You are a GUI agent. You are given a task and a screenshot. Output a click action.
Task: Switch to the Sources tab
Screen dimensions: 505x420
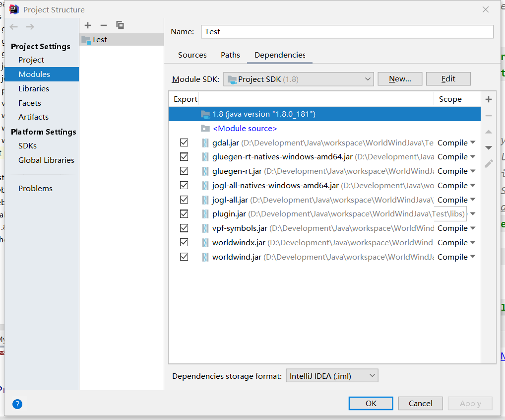[192, 55]
